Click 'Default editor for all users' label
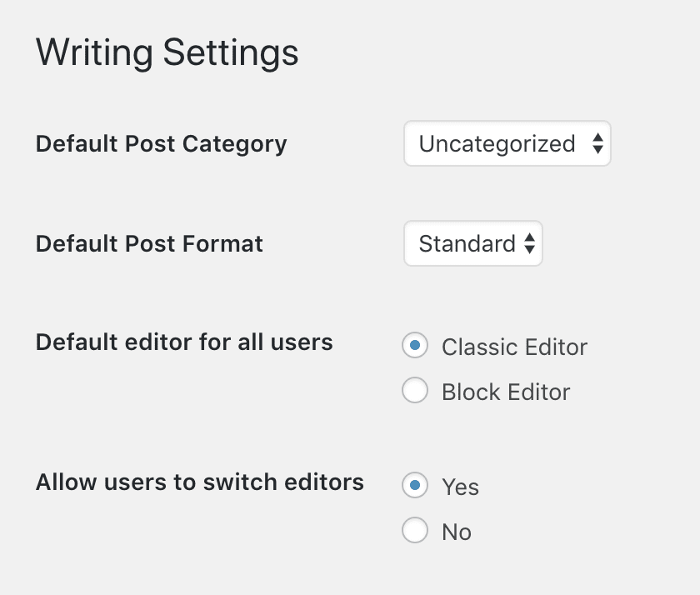 184,342
